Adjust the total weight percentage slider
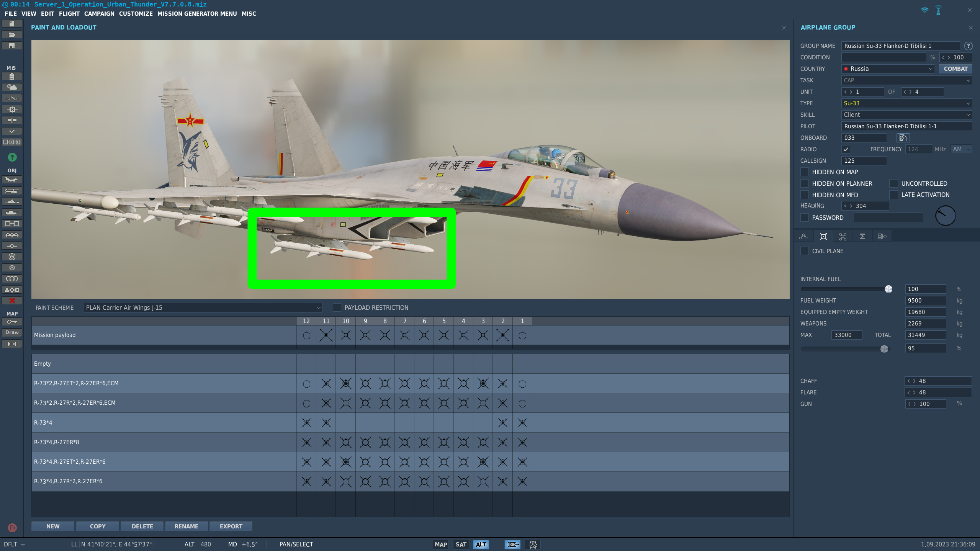This screenshot has height=551, width=980. [884, 348]
